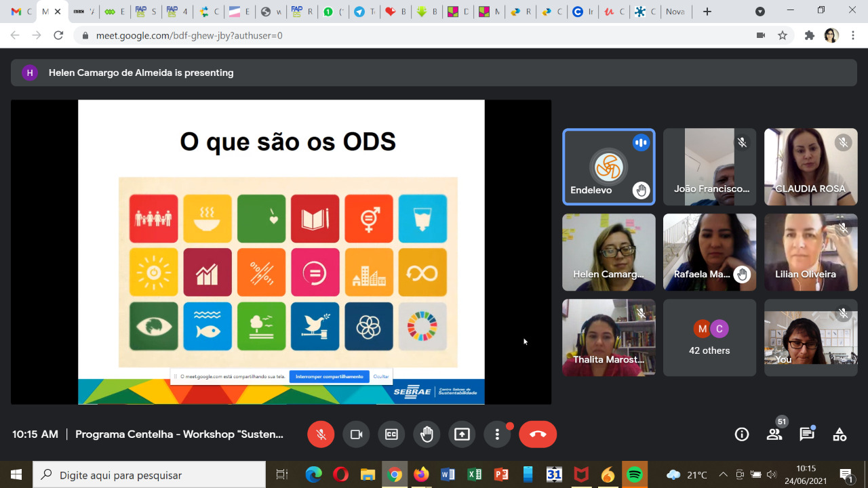
Task: Reload the page in Chrome
Action: click(x=58, y=35)
